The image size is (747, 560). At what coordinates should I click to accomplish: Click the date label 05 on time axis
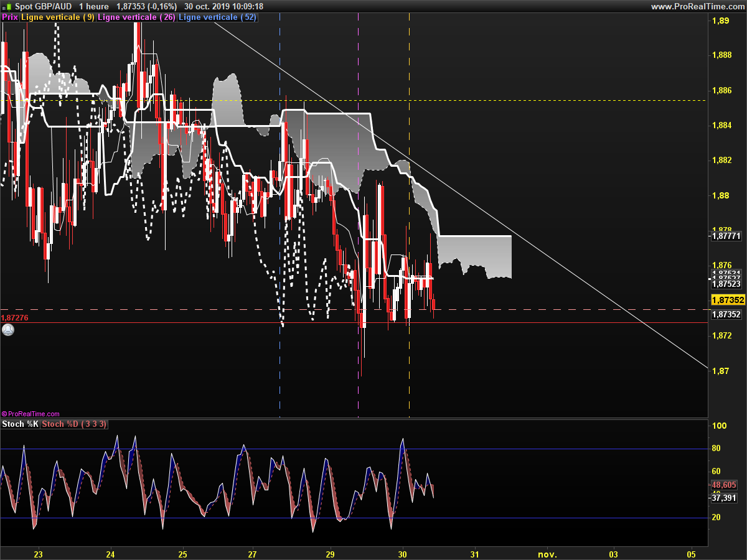pyautogui.click(x=692, y=553)
